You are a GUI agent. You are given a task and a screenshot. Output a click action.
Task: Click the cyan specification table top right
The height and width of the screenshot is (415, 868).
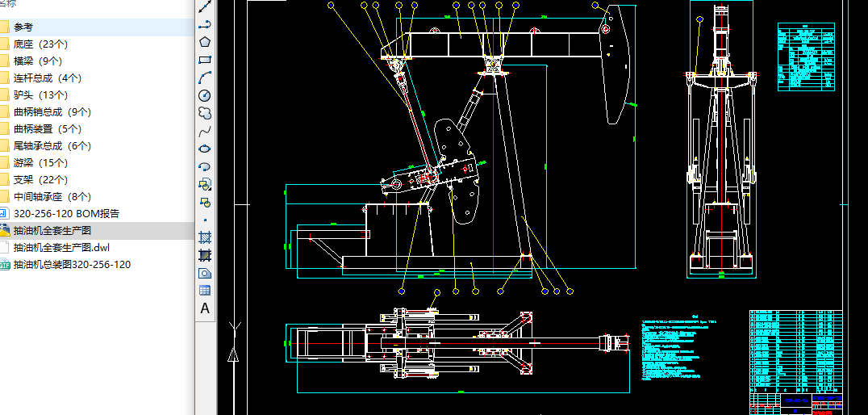click(806, 57)
